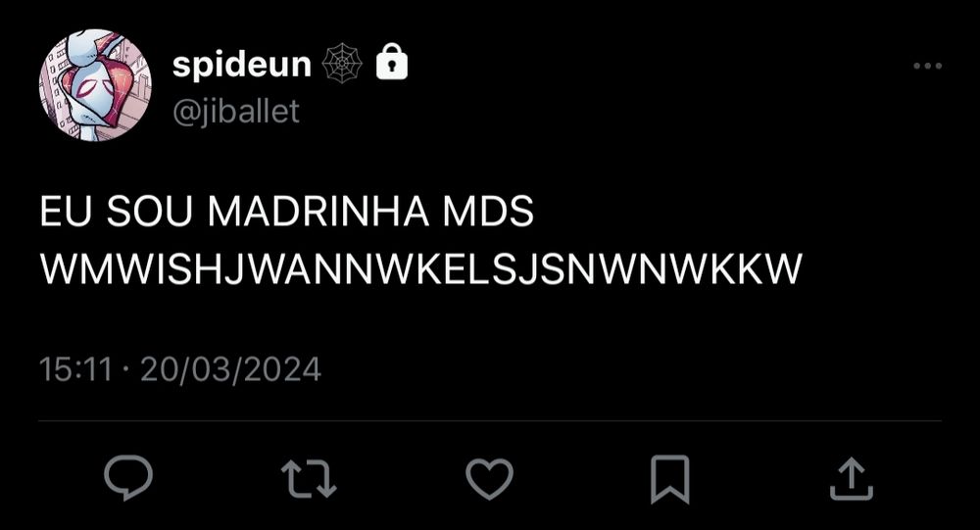This screenshot has width=980, height=530.
Task: Open the three-dot more options menu
Action: 927,66
